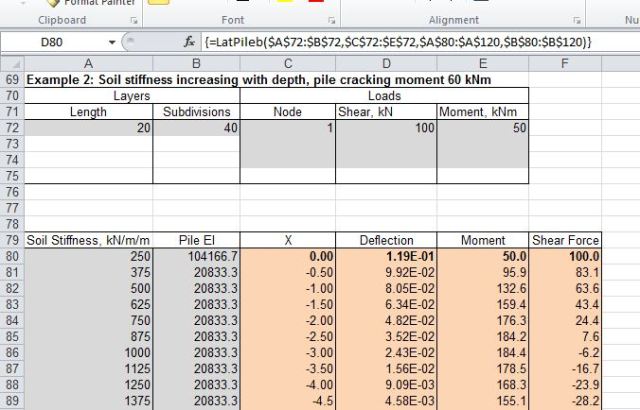The width and height of the screenshot is (640, 410).
Task: Click the Pile EI value 104166.7
Action: pos(196,256)
